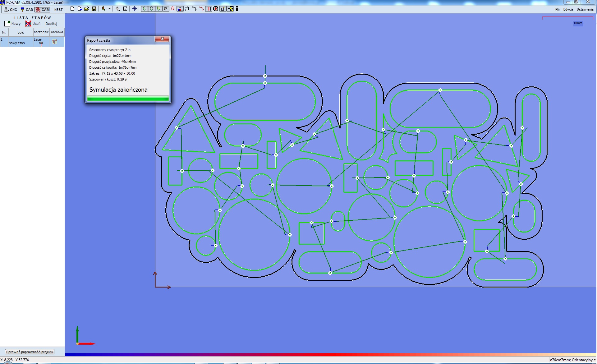
Task: Click the reverse direction arrows icon
Action: 187,9
